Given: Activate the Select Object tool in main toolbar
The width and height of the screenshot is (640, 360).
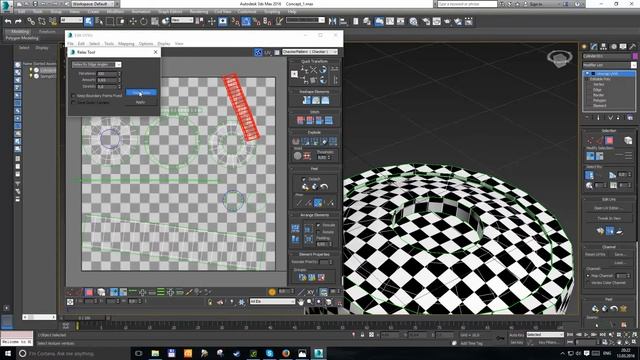Looking at the screenshot, I should coord(89,21).
